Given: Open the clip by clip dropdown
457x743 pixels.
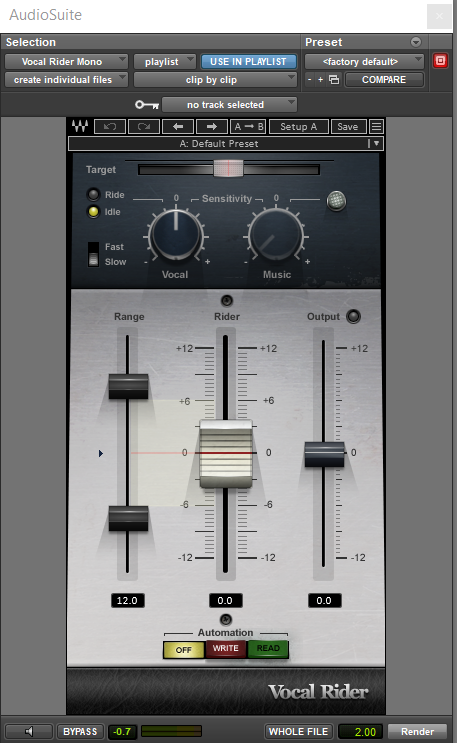Looking at the screenshot, I should click(x=215, y=80).
